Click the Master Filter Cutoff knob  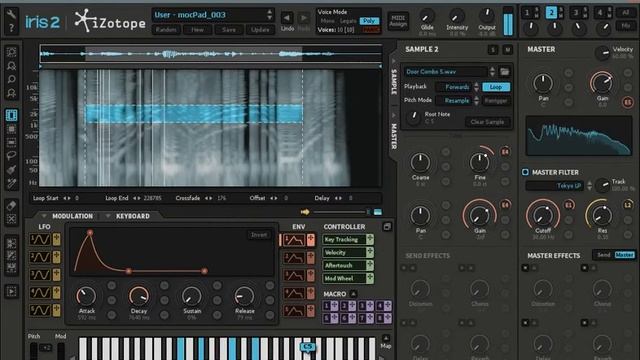[x=542, y=215]
